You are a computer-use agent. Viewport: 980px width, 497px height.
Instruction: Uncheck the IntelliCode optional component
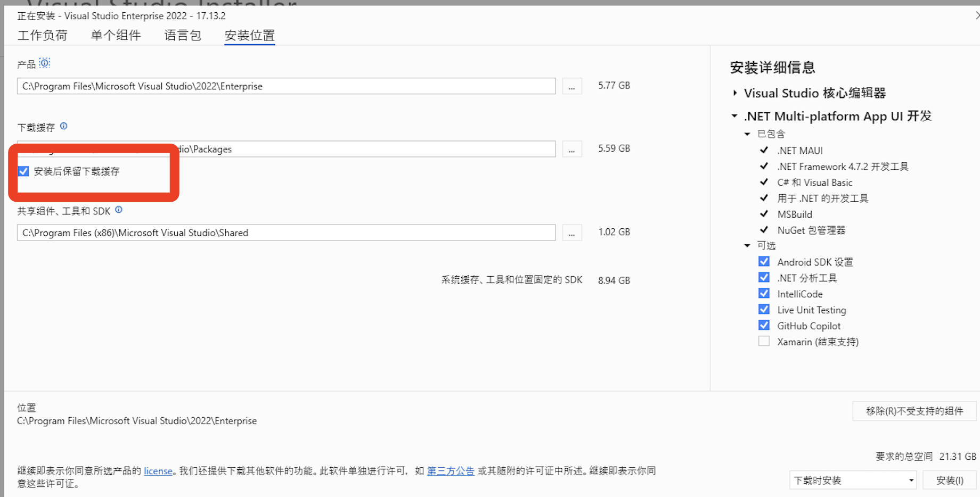pos(764,293)
